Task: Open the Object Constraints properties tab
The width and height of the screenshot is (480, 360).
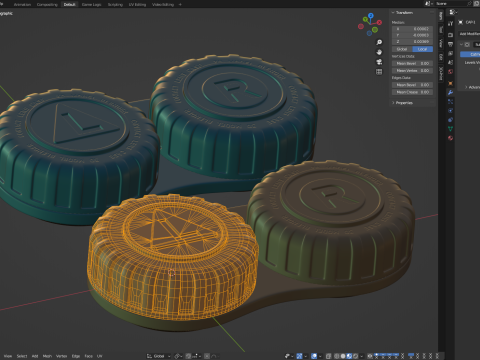Action: (x=451, y=120)
